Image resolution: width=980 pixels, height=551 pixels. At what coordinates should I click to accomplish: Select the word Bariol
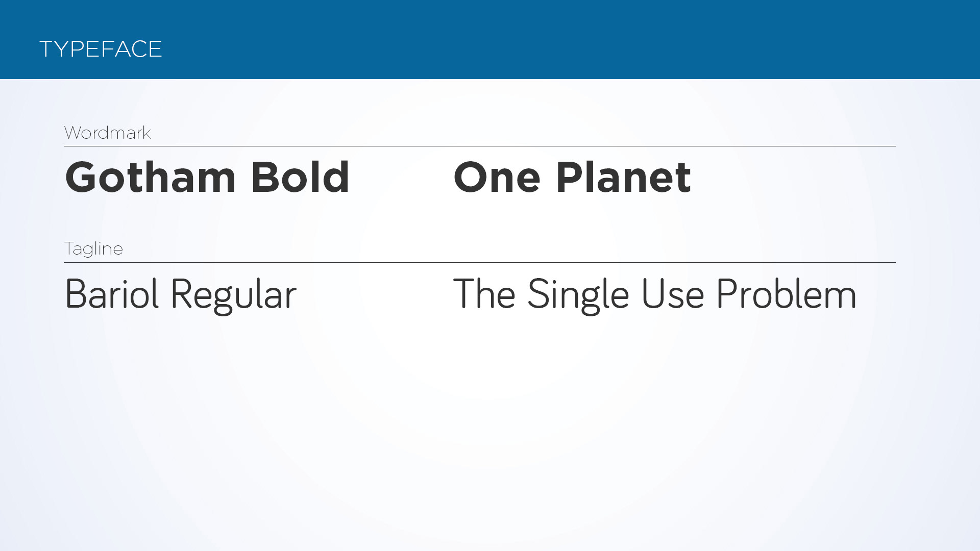(112, 294)
